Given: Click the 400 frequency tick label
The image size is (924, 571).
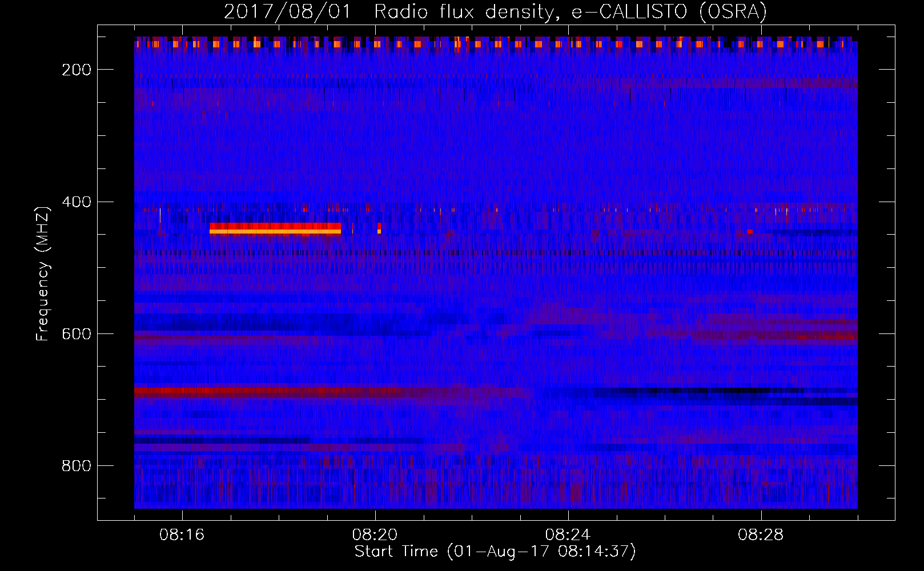Looking at the screenshot, I should pyautogui.click(x=77, y=202).
